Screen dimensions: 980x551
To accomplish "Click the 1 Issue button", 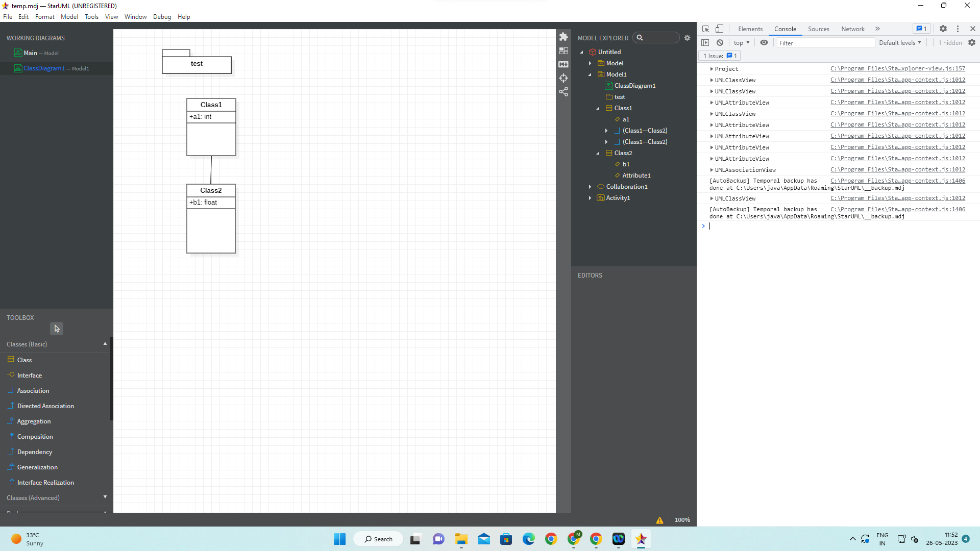I will pos(720,56).
